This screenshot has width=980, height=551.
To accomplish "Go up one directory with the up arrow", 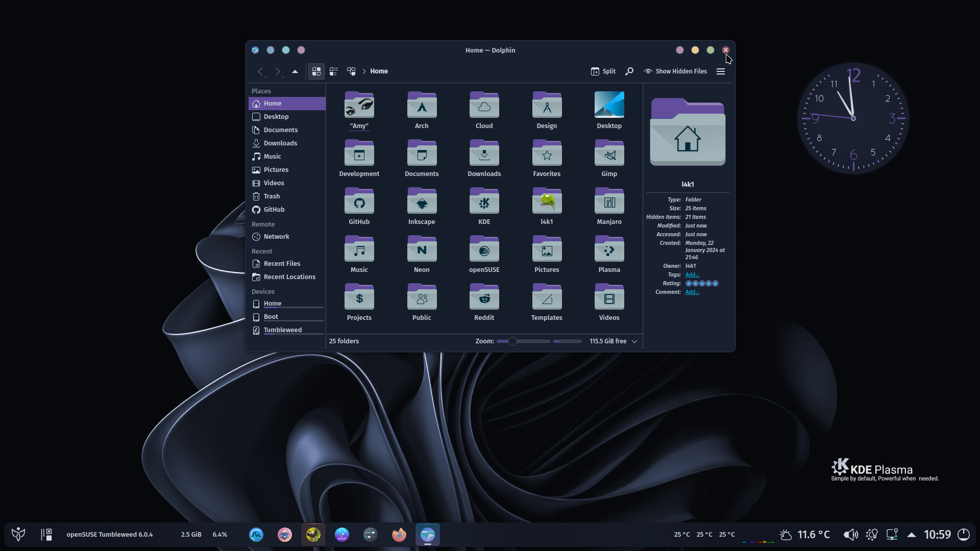I will 295,71.
